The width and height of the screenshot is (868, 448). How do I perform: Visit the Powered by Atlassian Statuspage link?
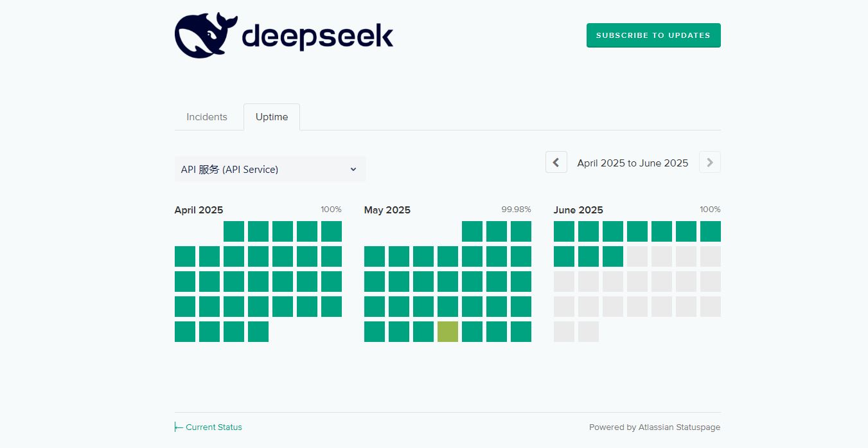point(654,427)
